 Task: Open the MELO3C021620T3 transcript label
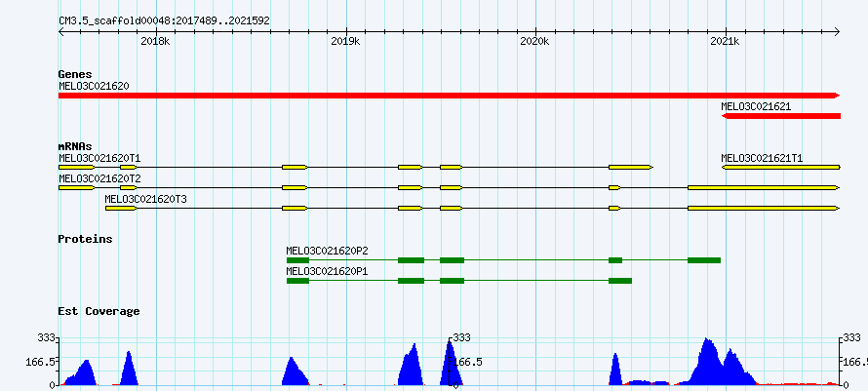pos(145,199)
